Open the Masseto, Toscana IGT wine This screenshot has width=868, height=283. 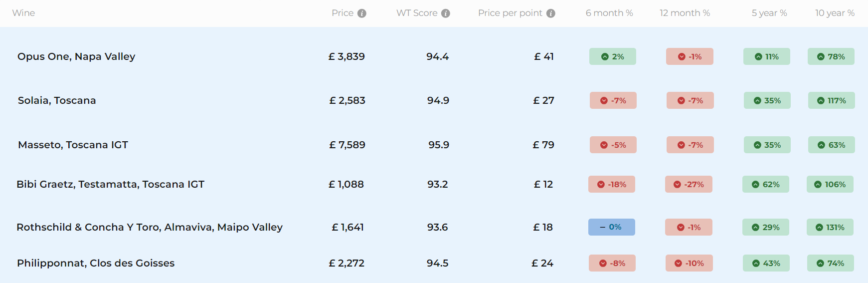(73, 145)
